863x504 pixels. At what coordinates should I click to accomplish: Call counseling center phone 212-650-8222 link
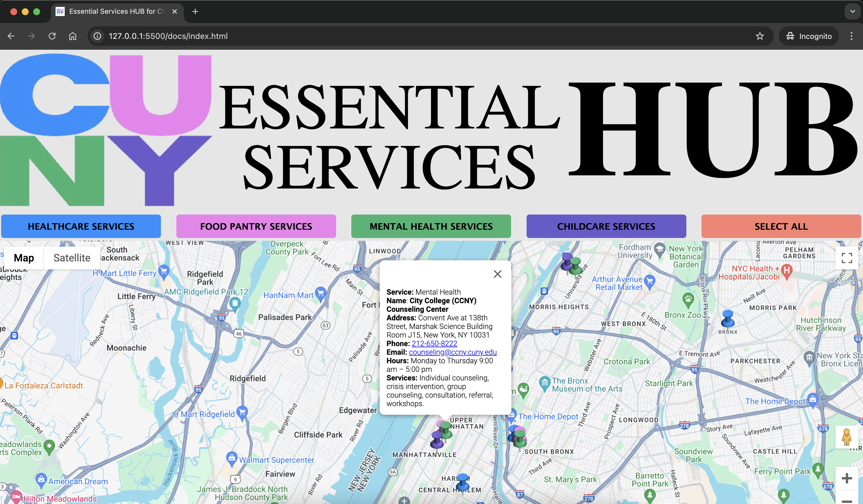coord(434,343)
